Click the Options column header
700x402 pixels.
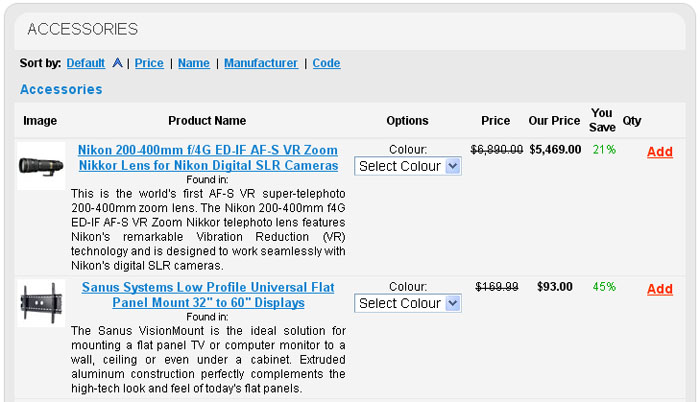tap(408, 121)
